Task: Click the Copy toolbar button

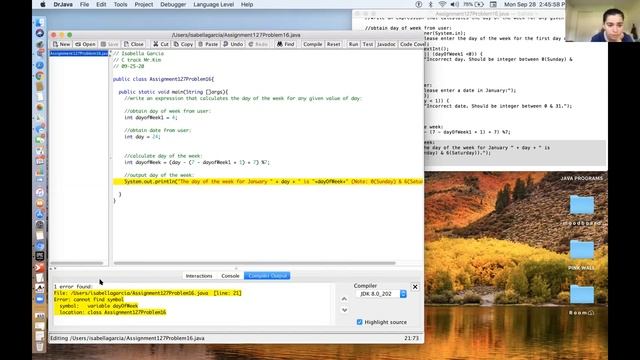Action: click(183, 44)
